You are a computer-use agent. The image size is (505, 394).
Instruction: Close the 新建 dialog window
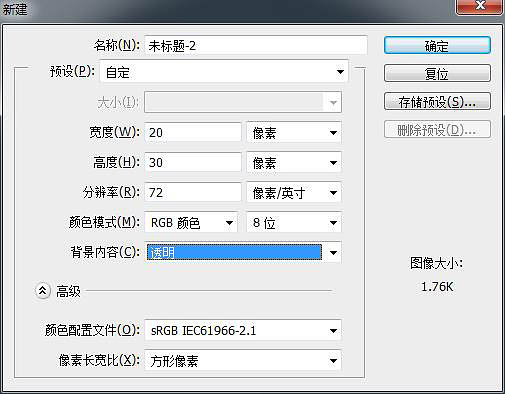pos(480,6)
